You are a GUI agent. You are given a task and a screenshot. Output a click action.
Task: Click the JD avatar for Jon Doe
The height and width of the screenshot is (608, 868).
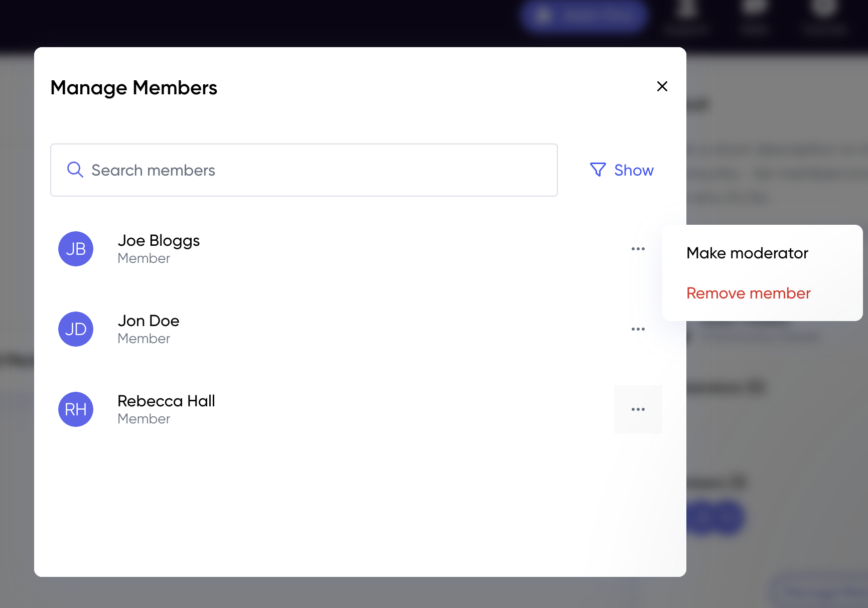[x=76, y=329]
